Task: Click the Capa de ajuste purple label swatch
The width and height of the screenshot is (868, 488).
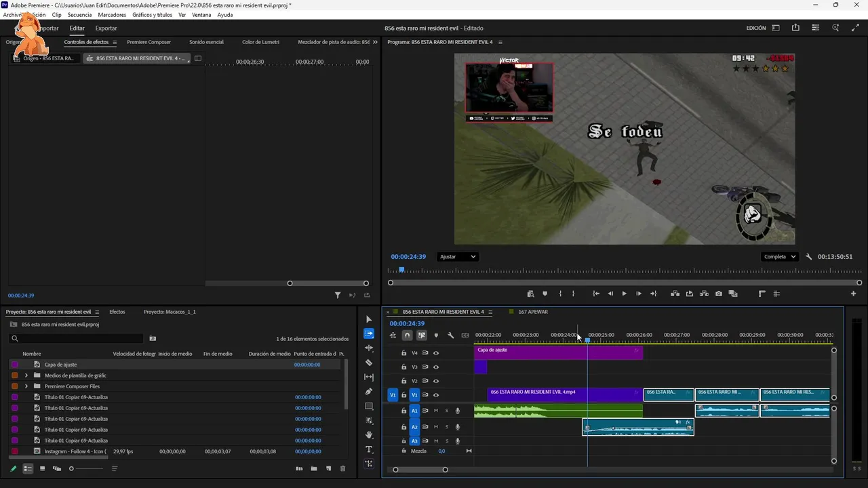Action: click(15, 365)
